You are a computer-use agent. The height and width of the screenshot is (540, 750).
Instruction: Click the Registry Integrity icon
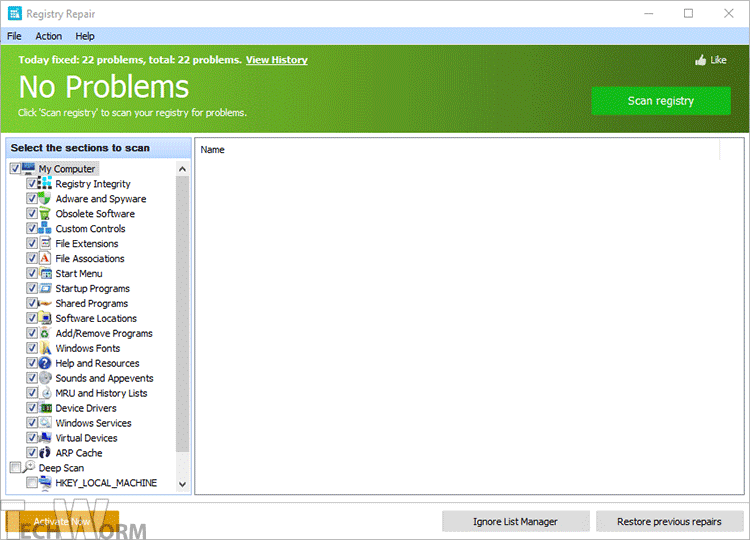coord(46,184)
